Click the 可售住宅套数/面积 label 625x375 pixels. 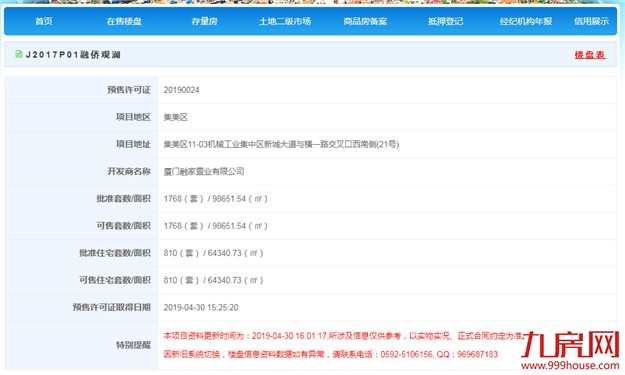(x=115, y=280)
